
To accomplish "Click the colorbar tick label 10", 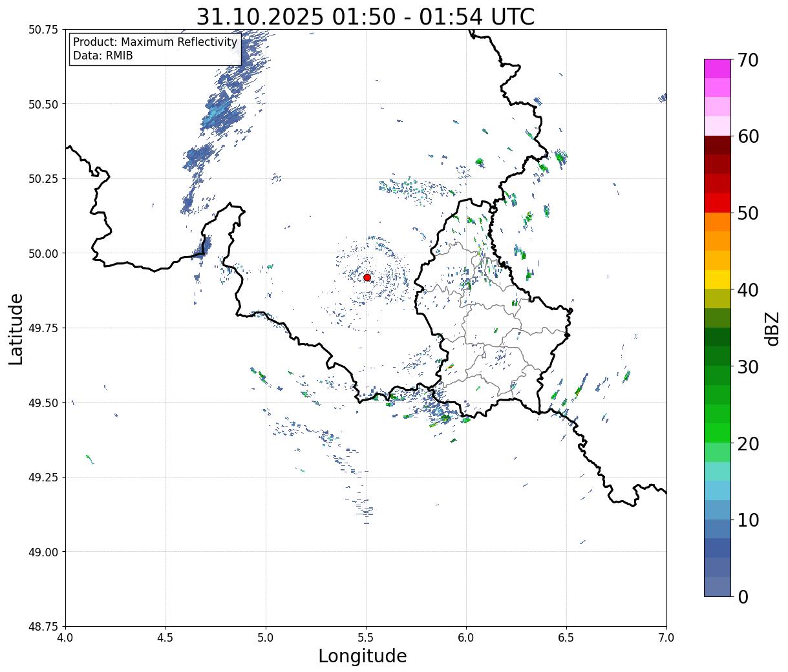I will click(748, 520).
